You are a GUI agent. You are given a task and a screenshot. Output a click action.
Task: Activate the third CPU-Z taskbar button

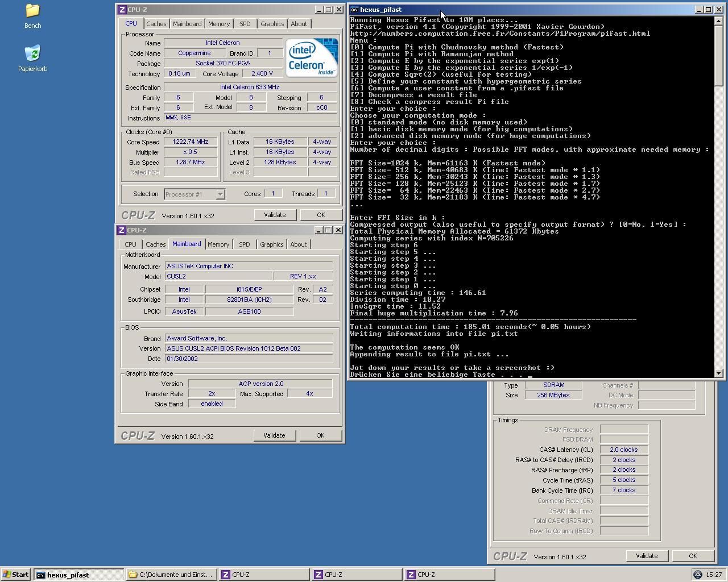coord(449,575)
